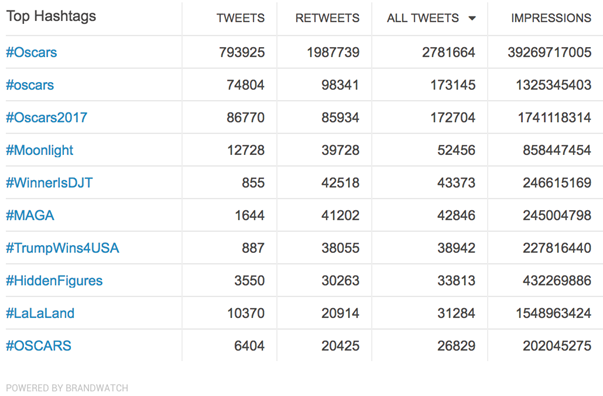The height and width of the screenshot is (396, 603).
Task: Sort table by IMPRESSIONS column header
Action: pyautogui.click(x=551, y=18)
